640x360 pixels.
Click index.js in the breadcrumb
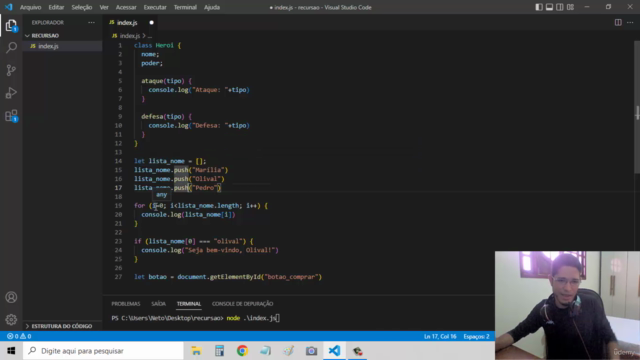[x=129, y=36]
